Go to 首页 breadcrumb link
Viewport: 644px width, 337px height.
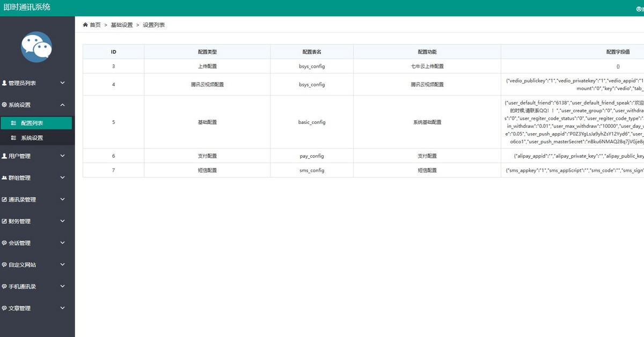click(95, 25)
